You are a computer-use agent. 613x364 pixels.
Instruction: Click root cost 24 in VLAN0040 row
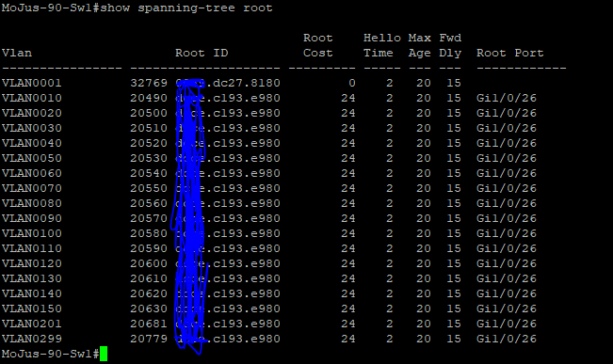(348, 143)
